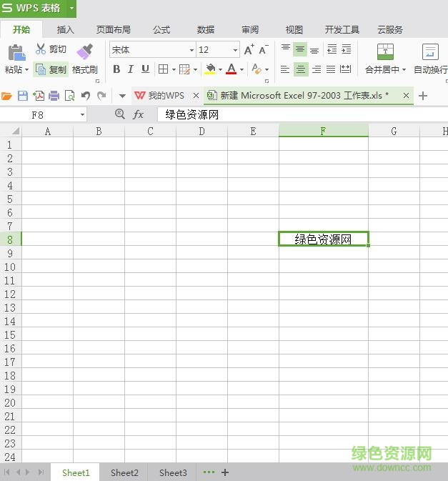This screenshot has height=481, width=448.
Task: Open draw border table icon
Action: tap(184, 69)
